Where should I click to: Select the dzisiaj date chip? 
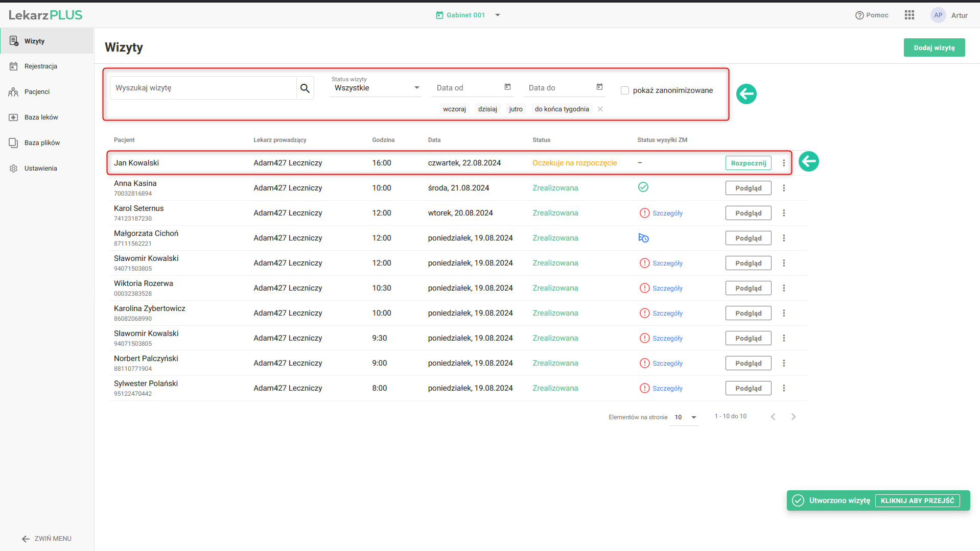[x=487, y=109]
